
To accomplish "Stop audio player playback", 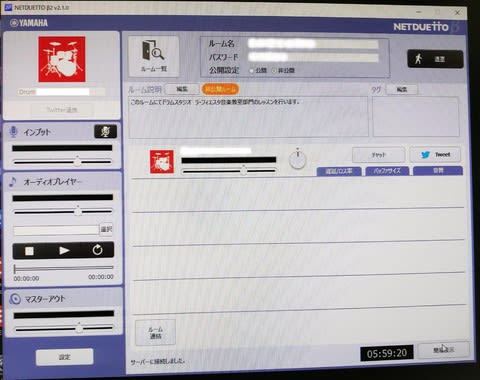I will tap(29, 251).
